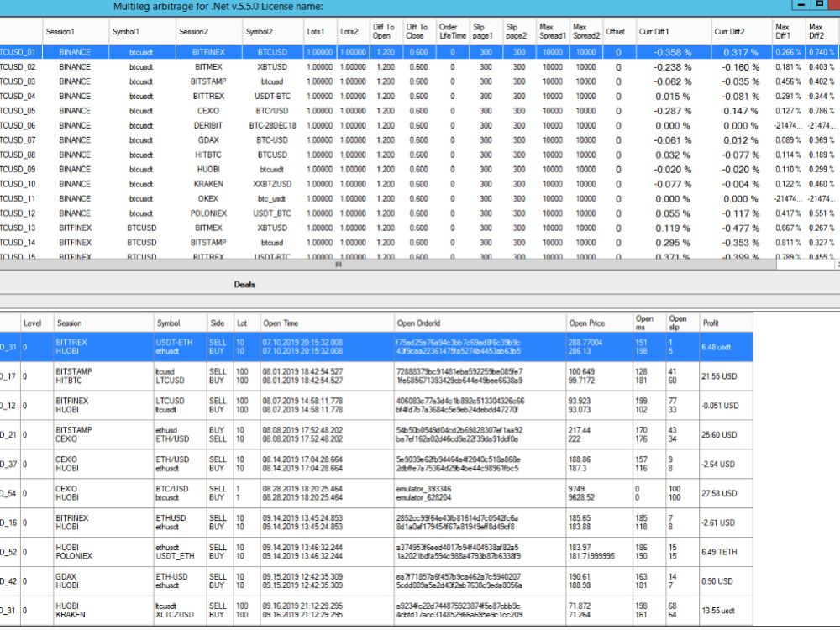Click the Diff To Close column header

click(419, 32)
